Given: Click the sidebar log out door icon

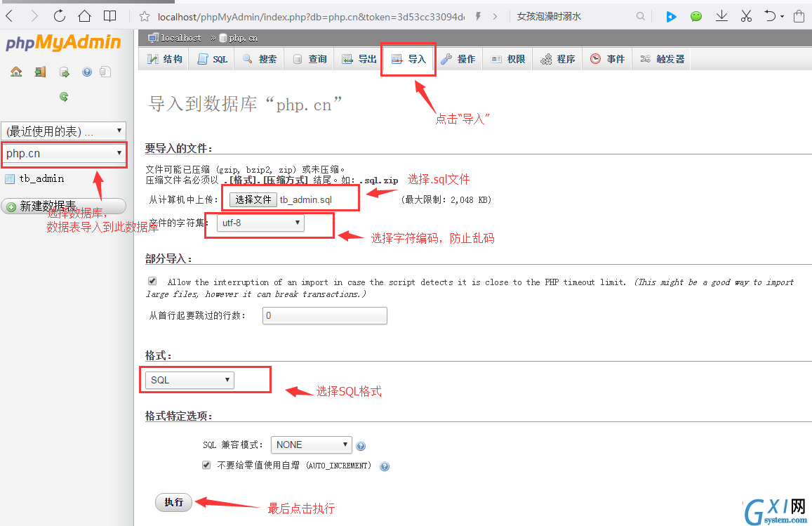Looking at the screenshot, I should click(x=41, y=72).
